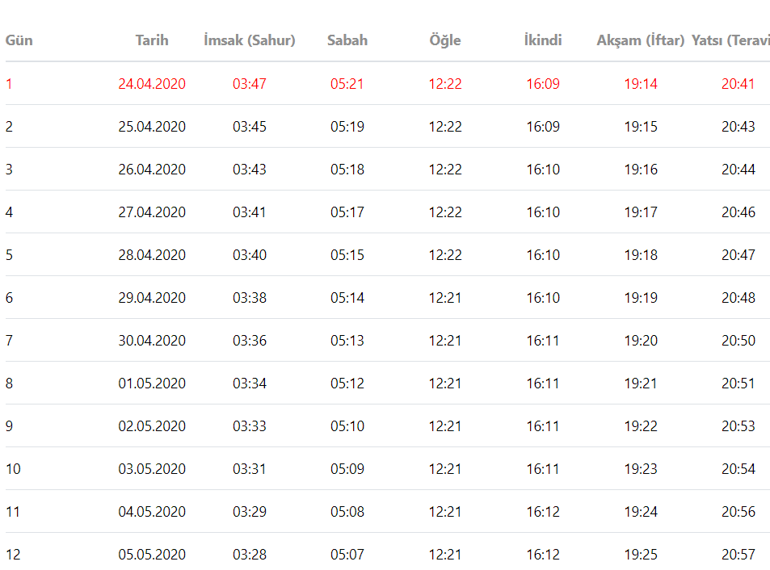The image size is (770, 570).
Task: Select the 19:16 iftar time on 26.04.2020
Action: [640, 170]
